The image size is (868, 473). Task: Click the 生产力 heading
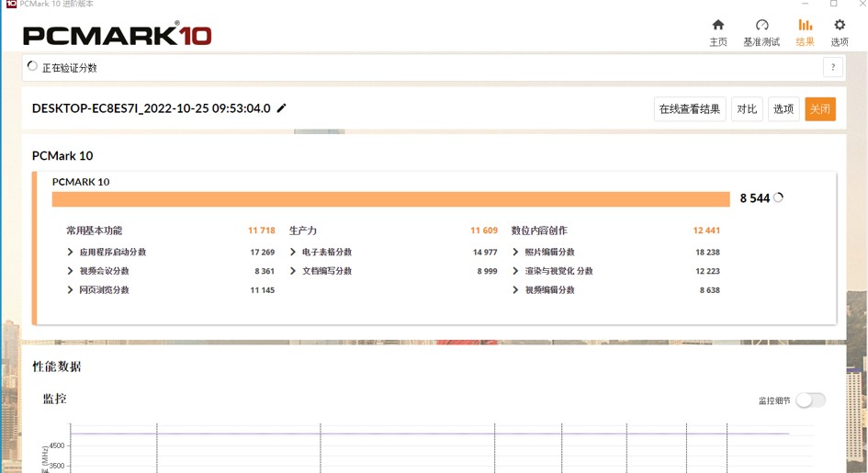pos(303,231)
